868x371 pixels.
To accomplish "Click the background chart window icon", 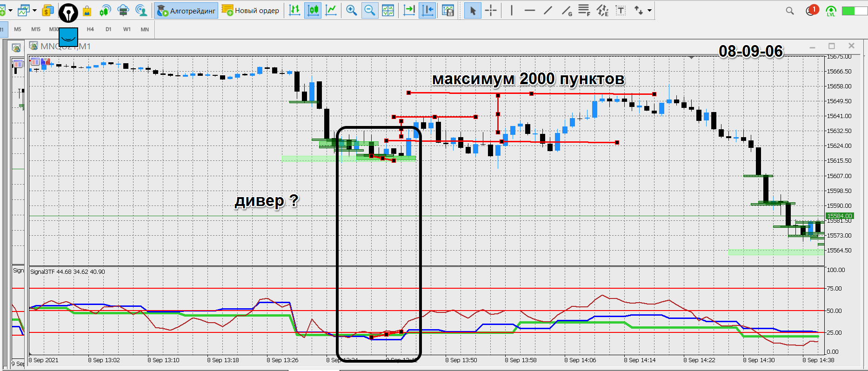I will (x=16, y=48).
